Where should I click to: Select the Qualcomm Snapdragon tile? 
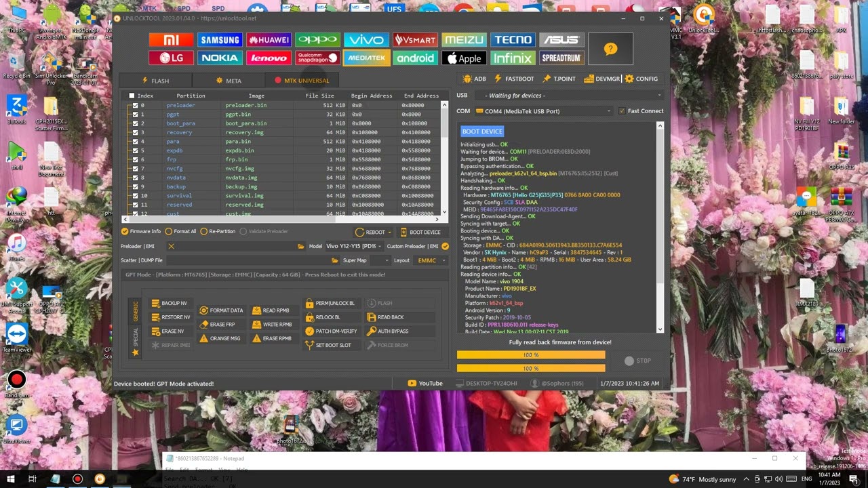pyautogui.click(x=317, y=58)
